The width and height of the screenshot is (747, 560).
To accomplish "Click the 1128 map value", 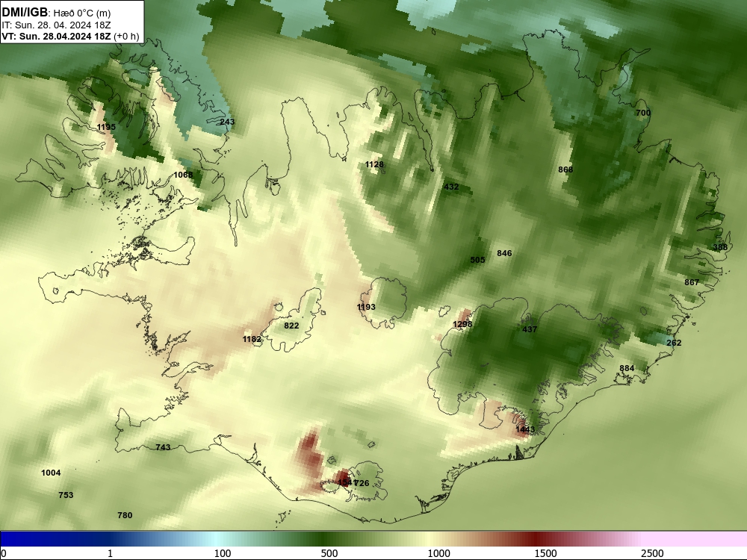I will 374,164.
